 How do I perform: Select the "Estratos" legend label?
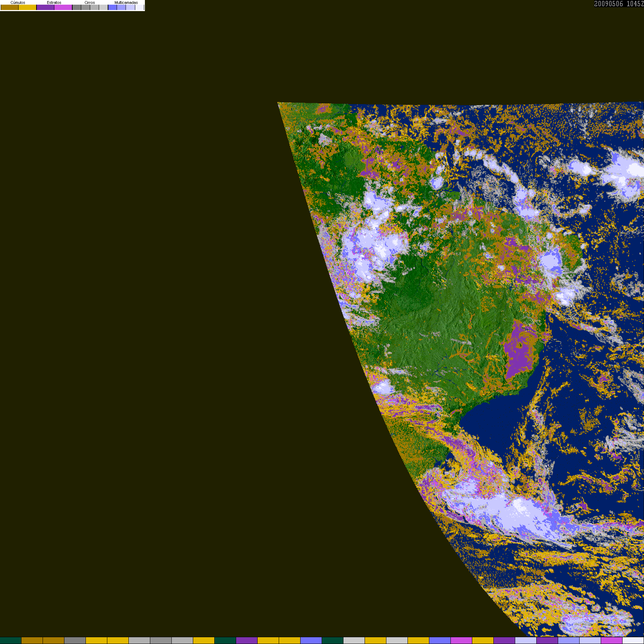coord(54,3)
